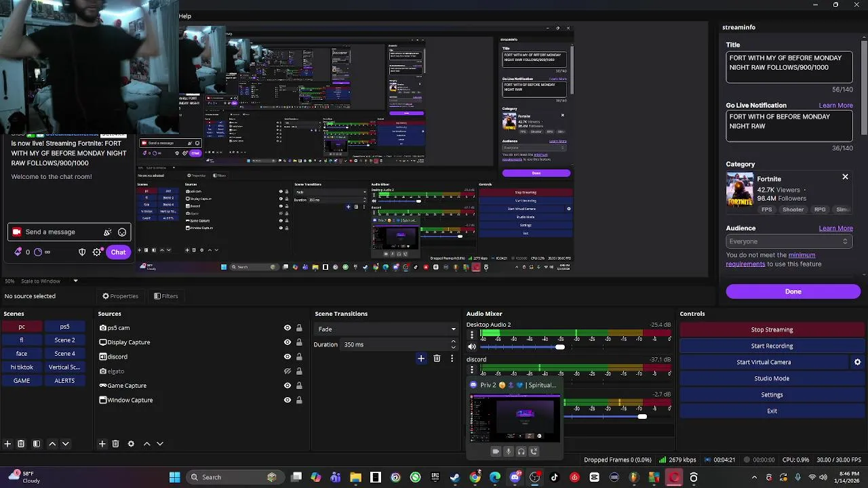The width and height of the screenshot is (868, 488).
Task: Click Start Recording button
Action: [772, 346]
